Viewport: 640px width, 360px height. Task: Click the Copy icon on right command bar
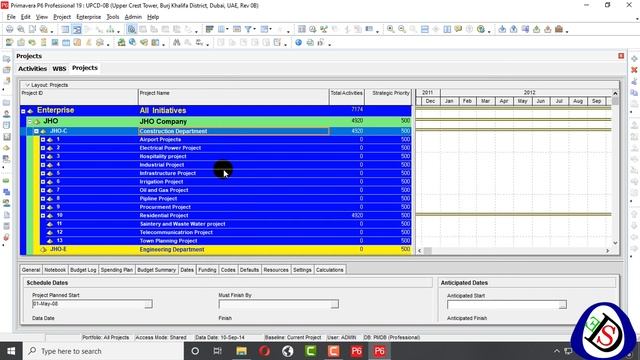[634, 93]
